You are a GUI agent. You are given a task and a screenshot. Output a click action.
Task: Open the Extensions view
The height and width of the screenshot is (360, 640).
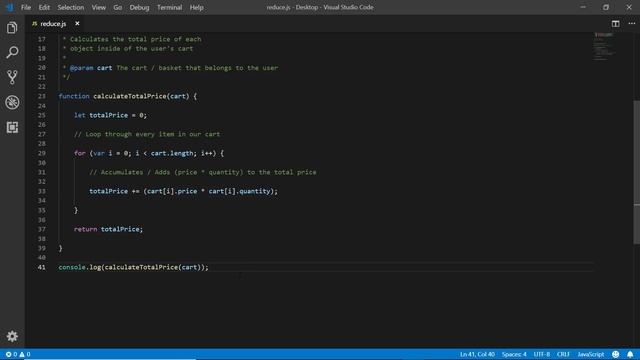coord(12,127)
